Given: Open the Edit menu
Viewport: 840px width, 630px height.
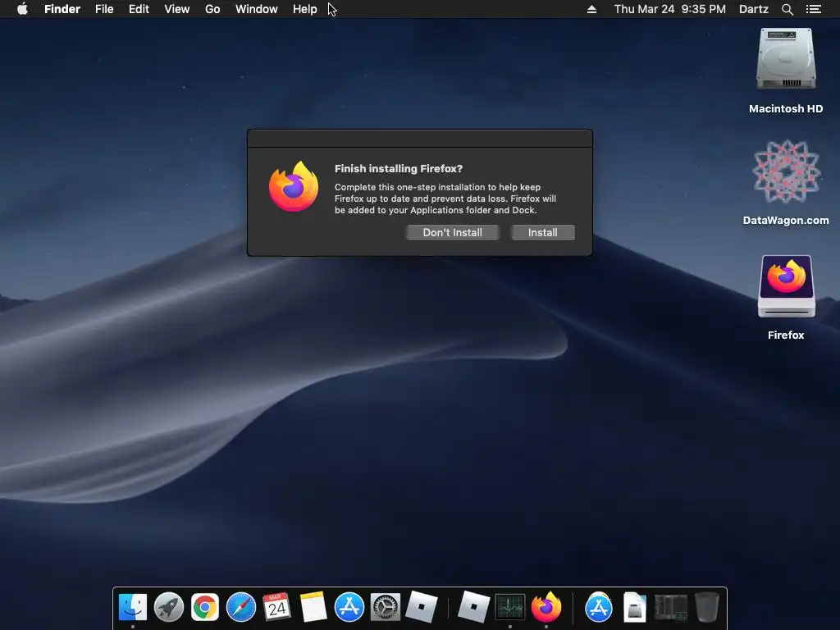Looking at the screenshot, I should click(x=139, y=9).
